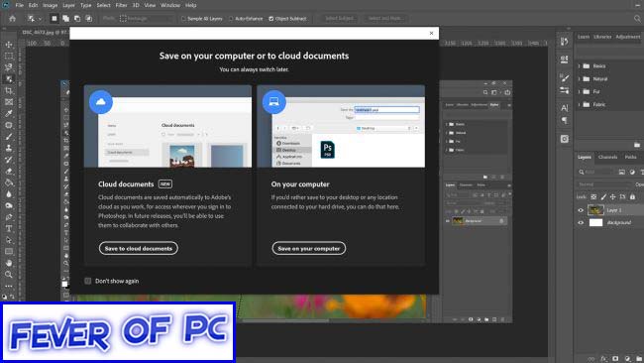644x363 pixels.
Task: Choose Intersect with Selection mode icon
Action: pos(89,19)
